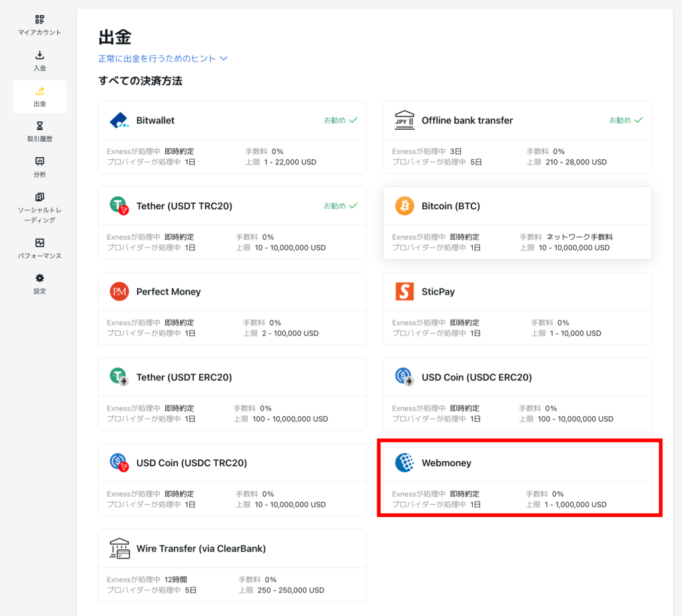This screenshot has width=682, height=616.
Task: Open 取引履歴 transaction history
Action: (39, 132)
